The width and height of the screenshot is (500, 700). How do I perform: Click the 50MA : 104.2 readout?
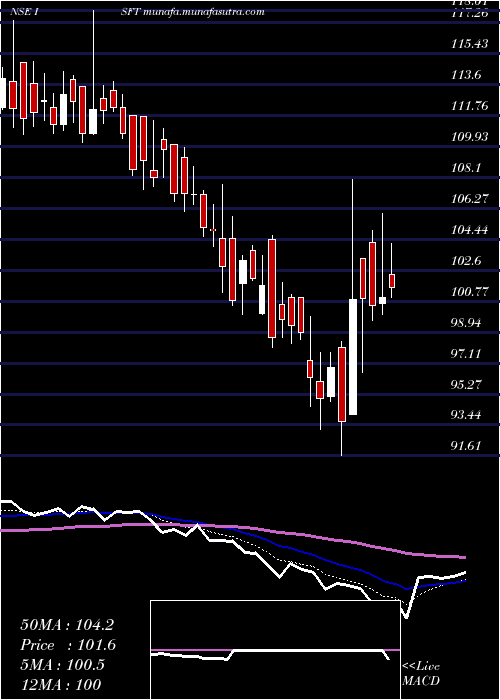point(67,625)
